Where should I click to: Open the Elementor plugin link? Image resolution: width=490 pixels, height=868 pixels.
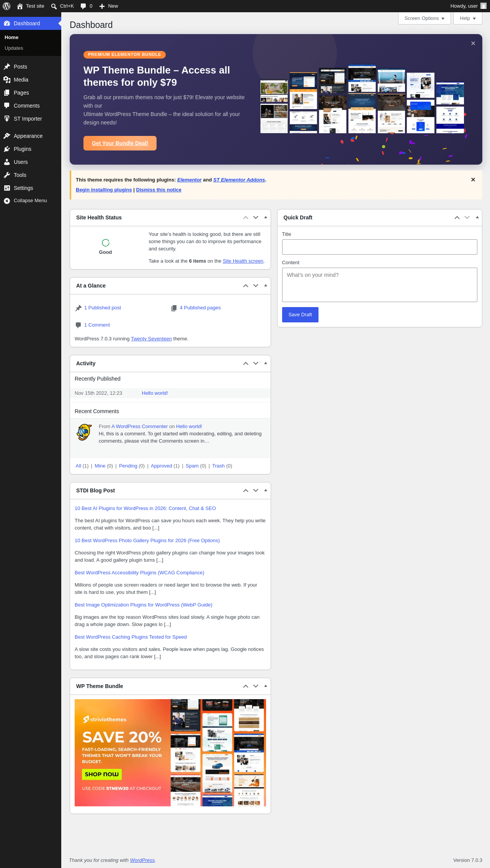[x=189, y=180]
